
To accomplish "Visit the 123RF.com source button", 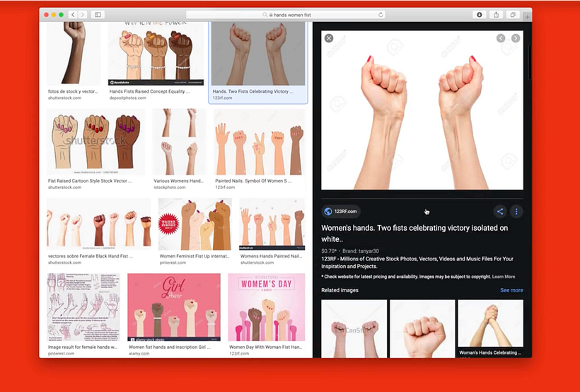I will pos(341,211).
